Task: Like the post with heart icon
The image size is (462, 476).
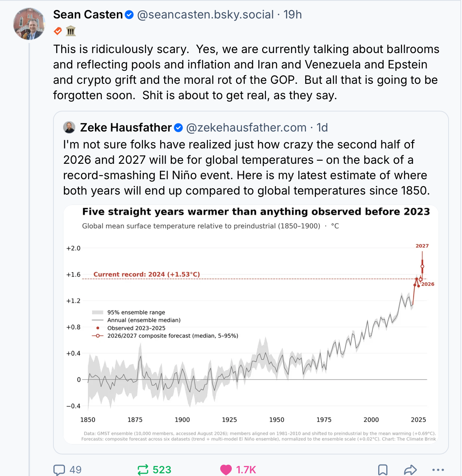Action: pyautogui.click(x=226, y=470)
